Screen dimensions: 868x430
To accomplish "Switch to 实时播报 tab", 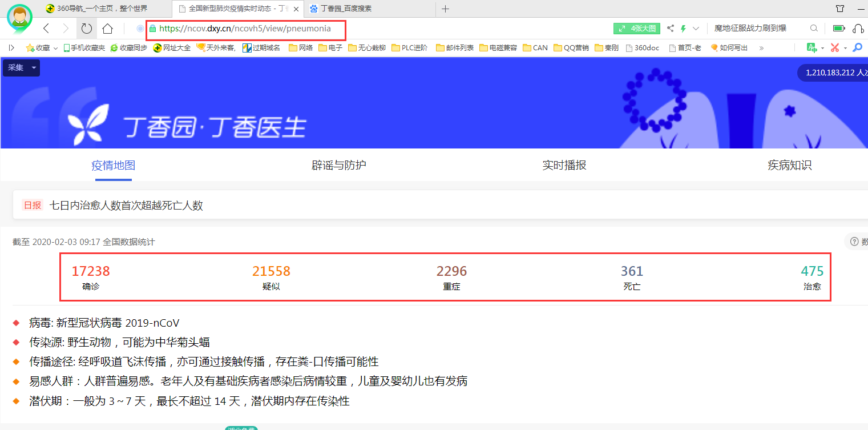I will coord(564,166).
